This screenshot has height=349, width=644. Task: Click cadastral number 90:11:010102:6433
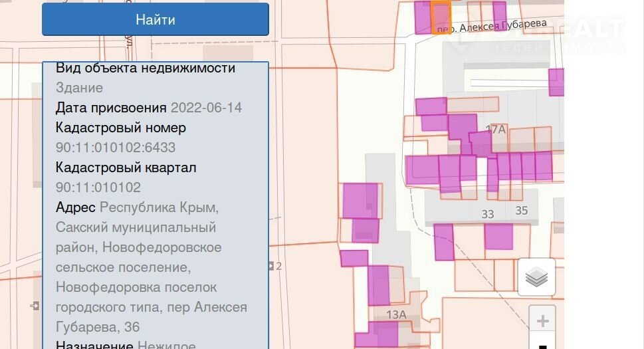[x=116, y=148]
